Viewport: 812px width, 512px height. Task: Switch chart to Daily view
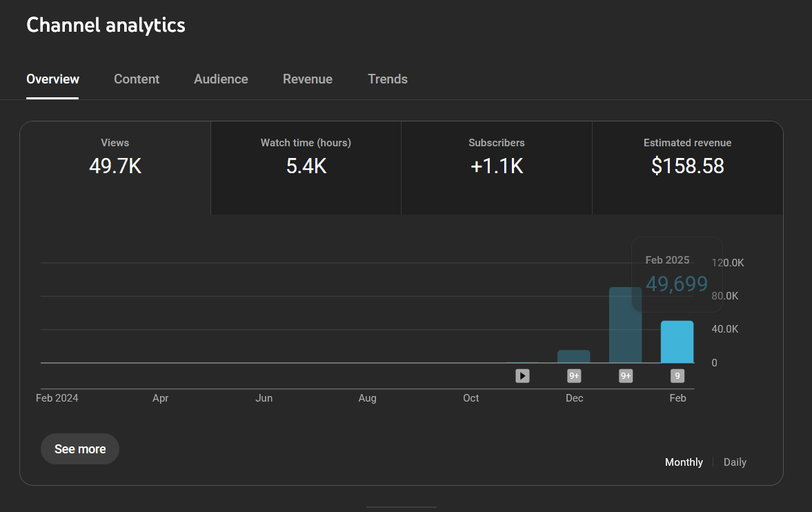click(735, 462)
